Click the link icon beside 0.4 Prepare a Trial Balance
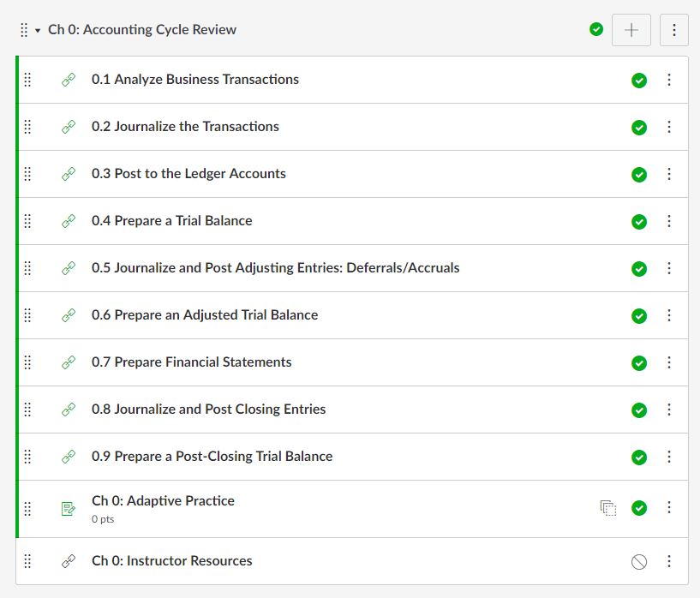Viewport: 700px width, 598px height. [x=69, y=221]
